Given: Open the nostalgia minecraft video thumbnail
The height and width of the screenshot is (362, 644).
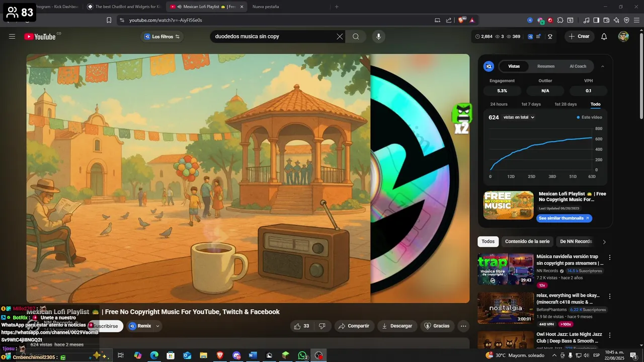Looking at the screenshot, I should (x=506, y=308).
